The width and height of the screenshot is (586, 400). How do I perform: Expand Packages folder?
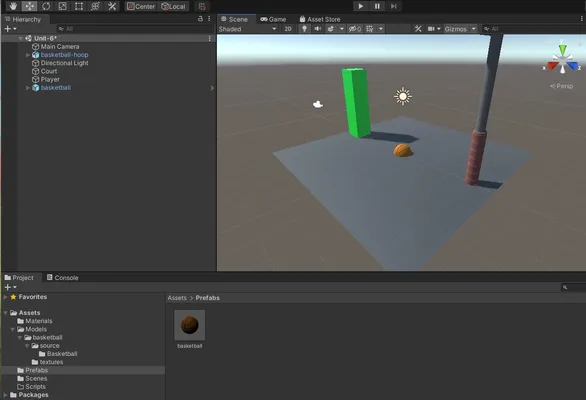(x=5, y=395)
